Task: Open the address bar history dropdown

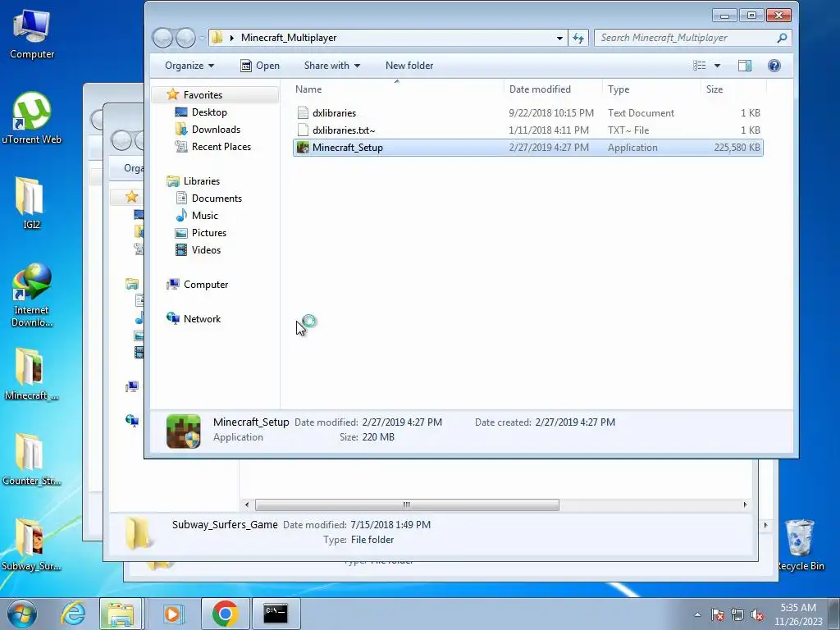Action: click(x=559, y=38)
